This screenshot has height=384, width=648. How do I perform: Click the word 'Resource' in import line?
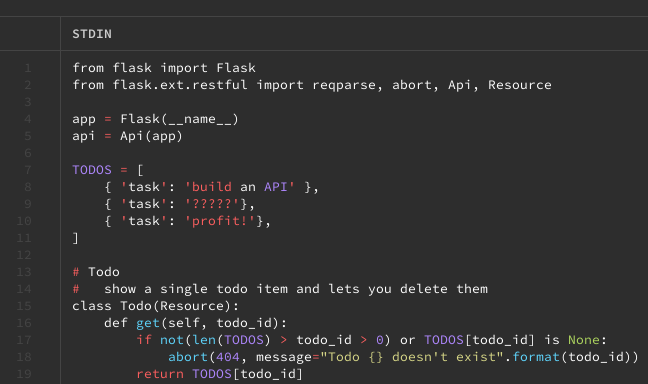click(520, 85)
